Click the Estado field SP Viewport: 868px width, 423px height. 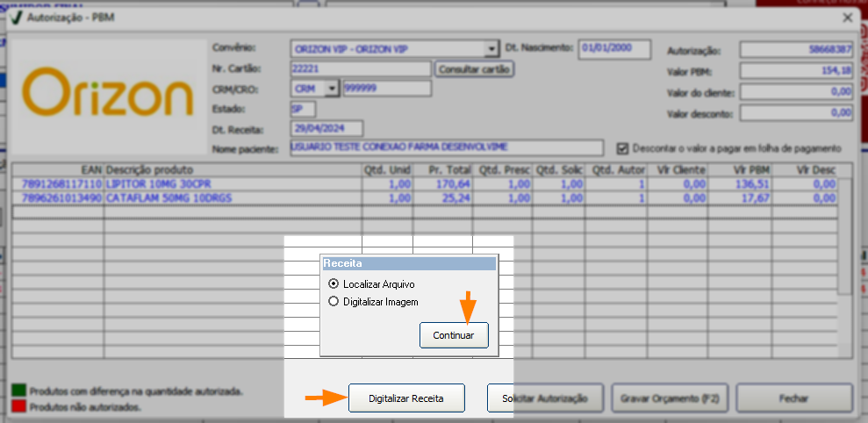tap(303, 109)
